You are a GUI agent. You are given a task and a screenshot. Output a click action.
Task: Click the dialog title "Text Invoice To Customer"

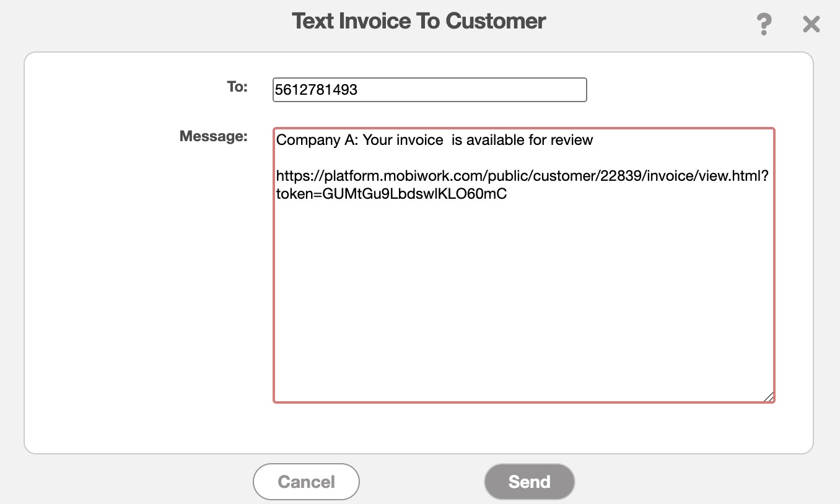419,21
